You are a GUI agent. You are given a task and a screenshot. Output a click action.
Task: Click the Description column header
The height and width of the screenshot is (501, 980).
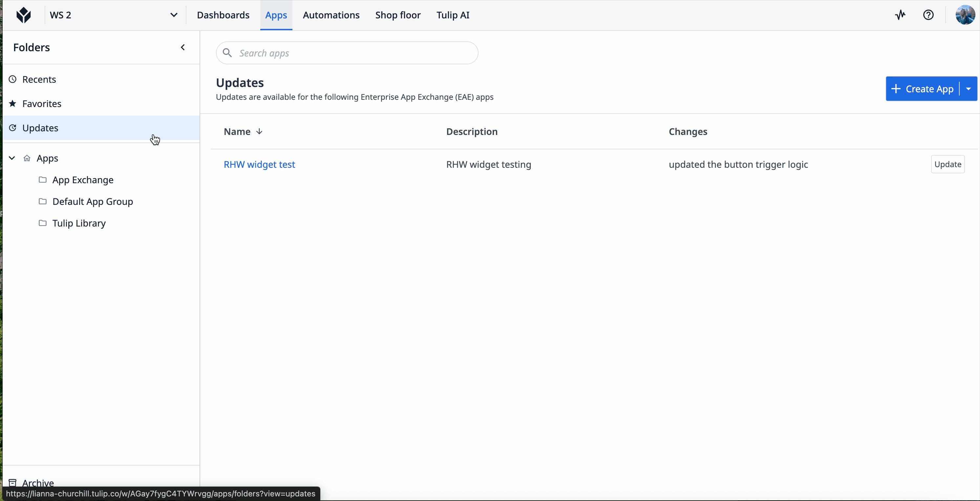(472, 132)
